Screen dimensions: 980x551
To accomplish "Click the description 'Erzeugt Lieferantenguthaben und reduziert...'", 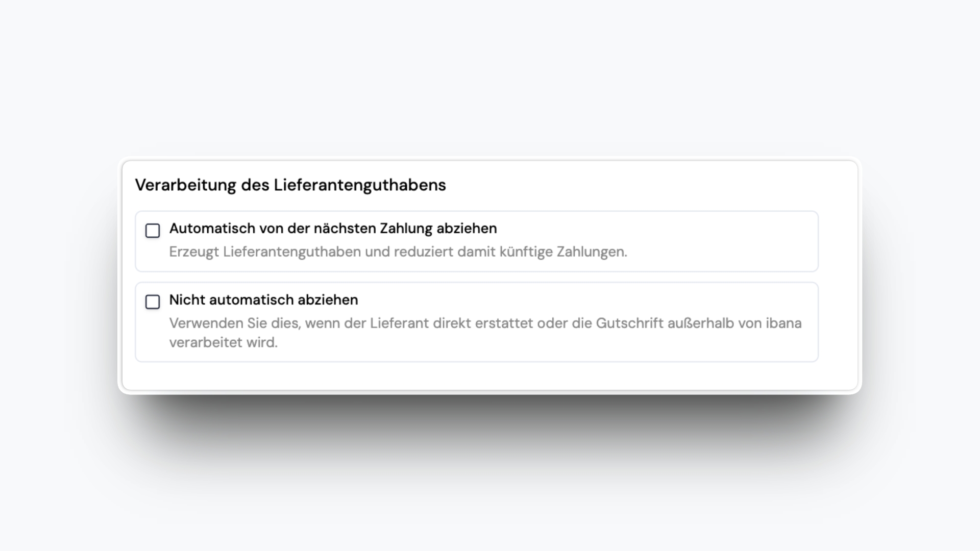I will click(398, 252).
